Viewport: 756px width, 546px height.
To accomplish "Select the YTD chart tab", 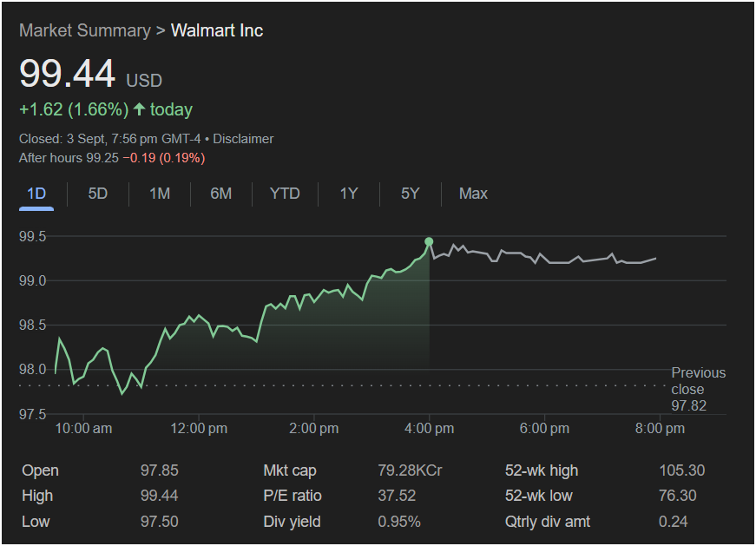I will (x=285, y=194).
